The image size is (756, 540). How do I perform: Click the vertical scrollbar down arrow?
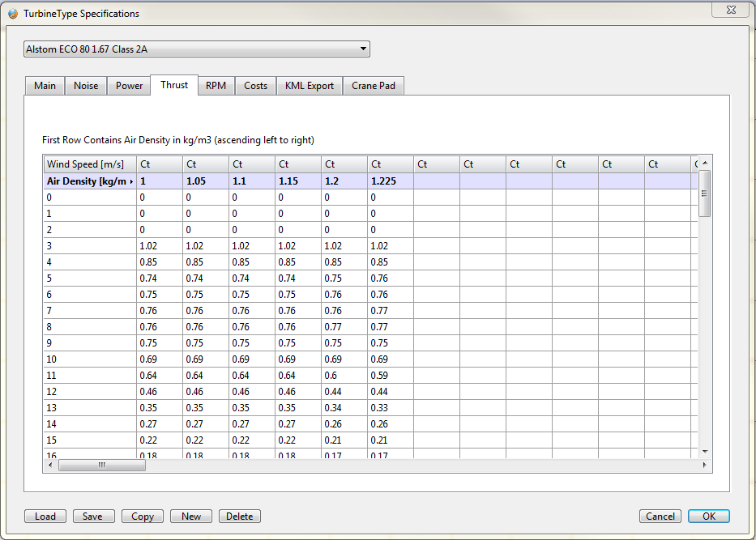click(705, 452)
